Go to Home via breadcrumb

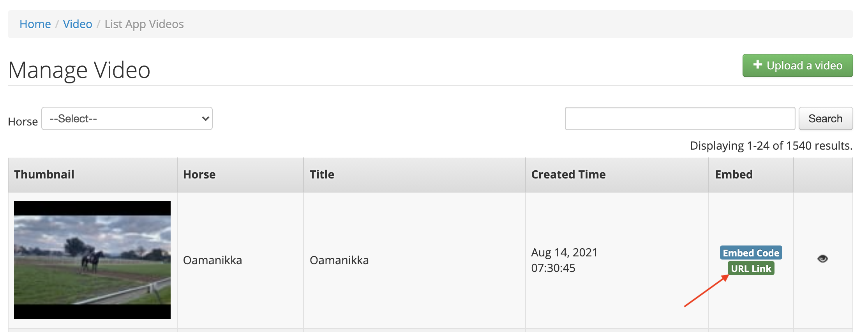pyautogui.click(x=35, y=24)
